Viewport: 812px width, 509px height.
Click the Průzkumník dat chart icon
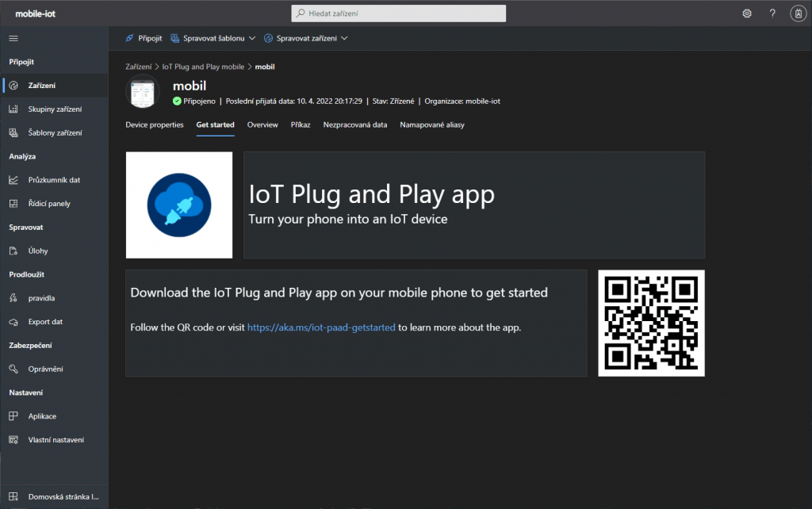coord(13,180)
